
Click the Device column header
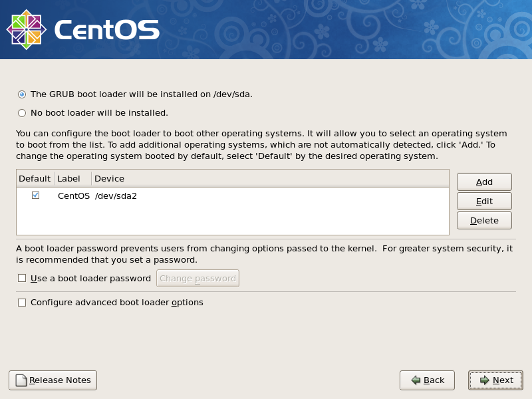pos(271,178)
